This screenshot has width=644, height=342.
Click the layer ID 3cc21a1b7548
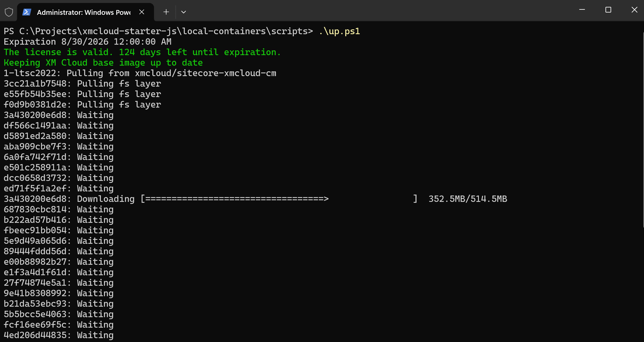pyautogui.click(x=35, y=84)
